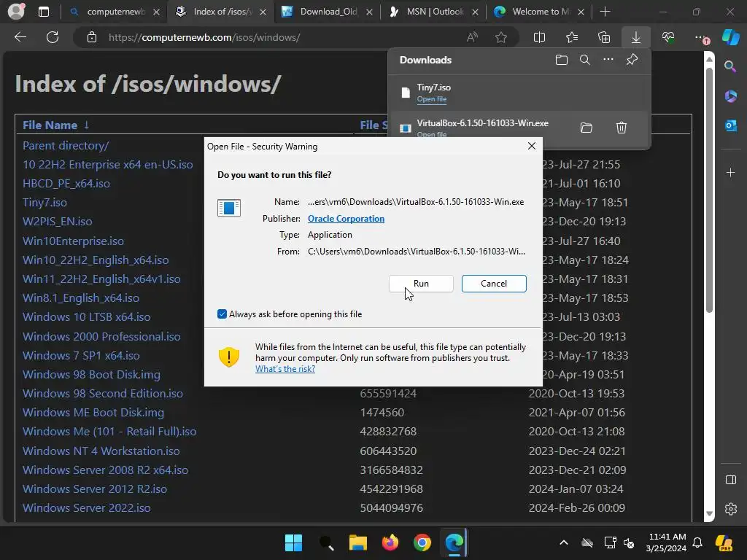Sort by File Name column header

(55, 125)
